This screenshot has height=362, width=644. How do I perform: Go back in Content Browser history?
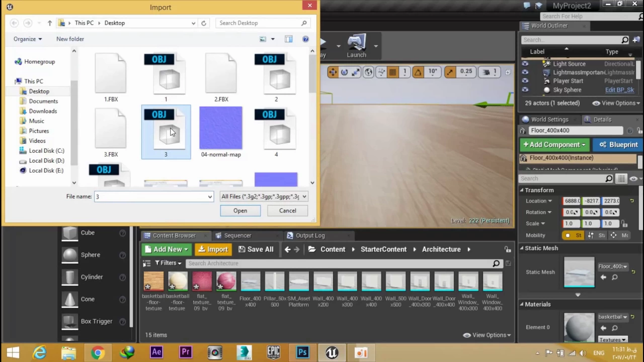coord(287,249)
